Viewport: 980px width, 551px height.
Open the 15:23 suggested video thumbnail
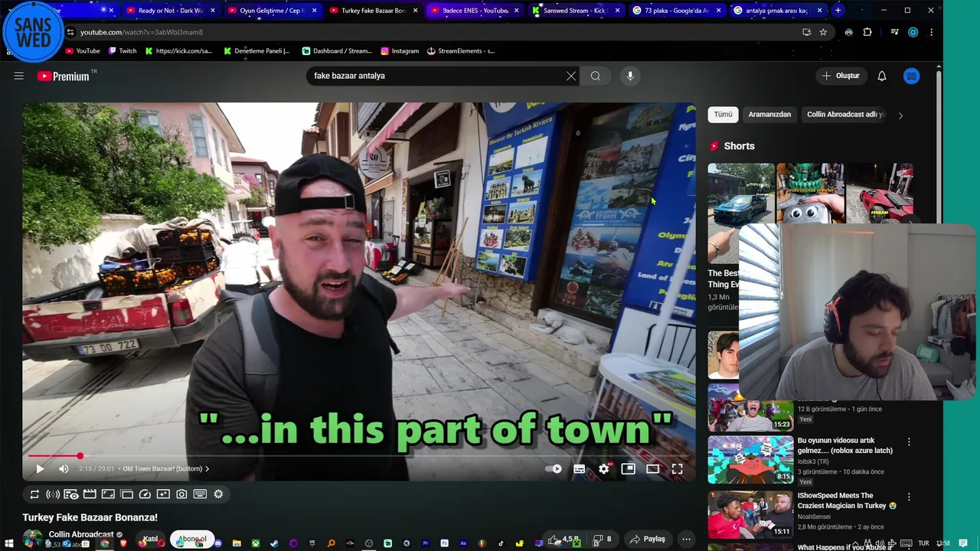pyautogui.click(x=750, y=406)
